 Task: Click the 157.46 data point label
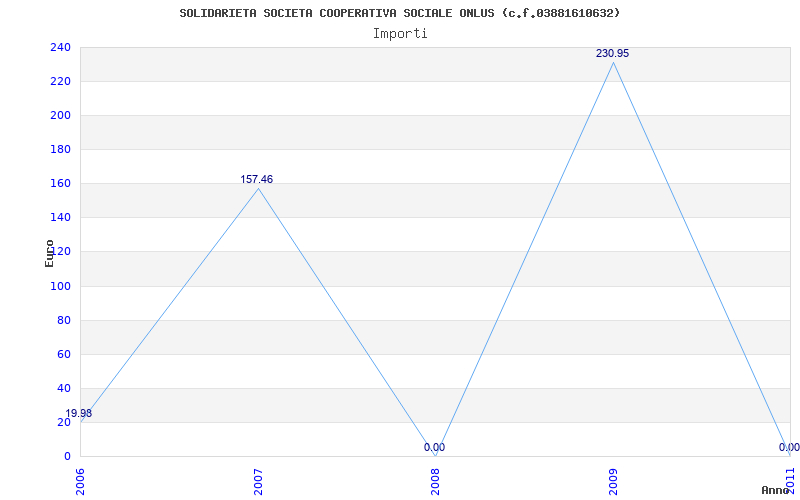257,180
